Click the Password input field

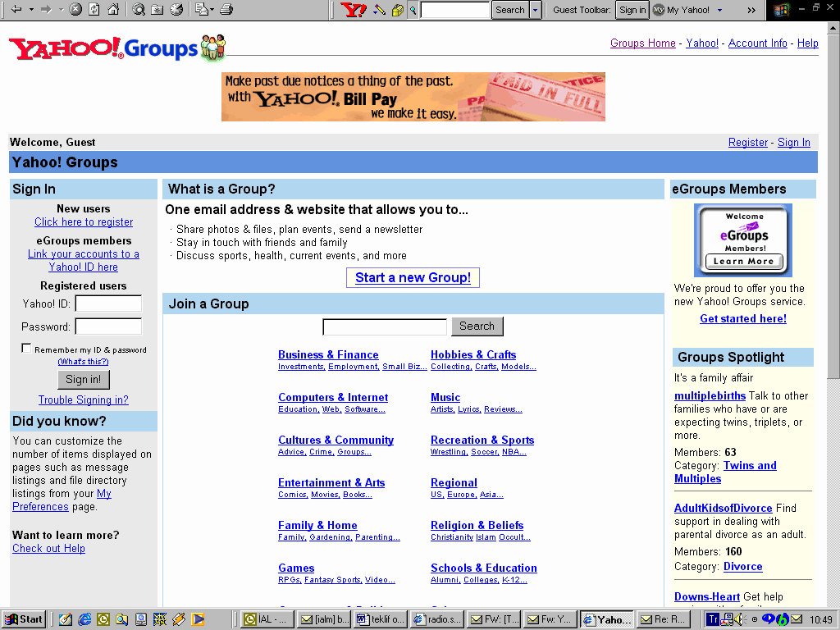pyautogui.click(x=109, y=326)
